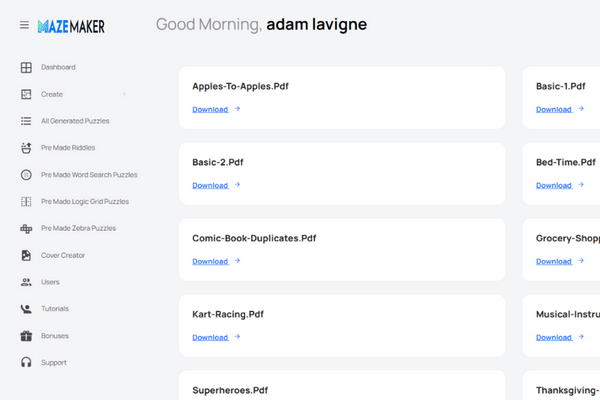Click the Cover Creator icon

pos(26,255)
